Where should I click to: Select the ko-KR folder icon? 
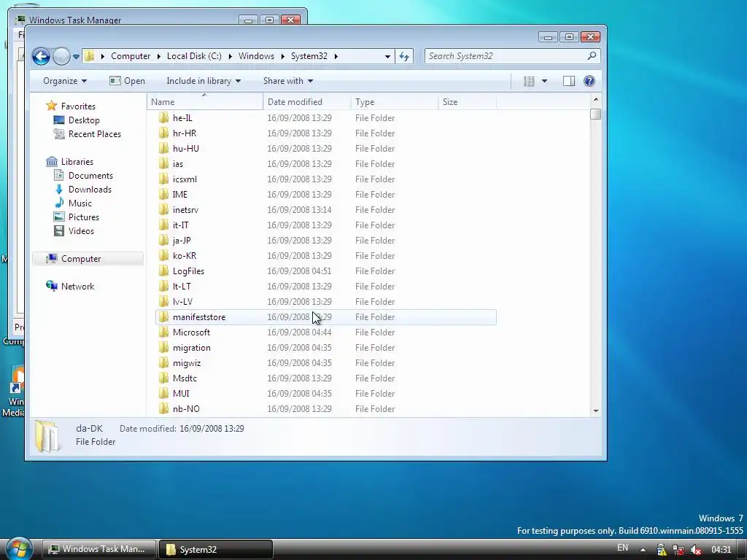(x=163, y=255)
